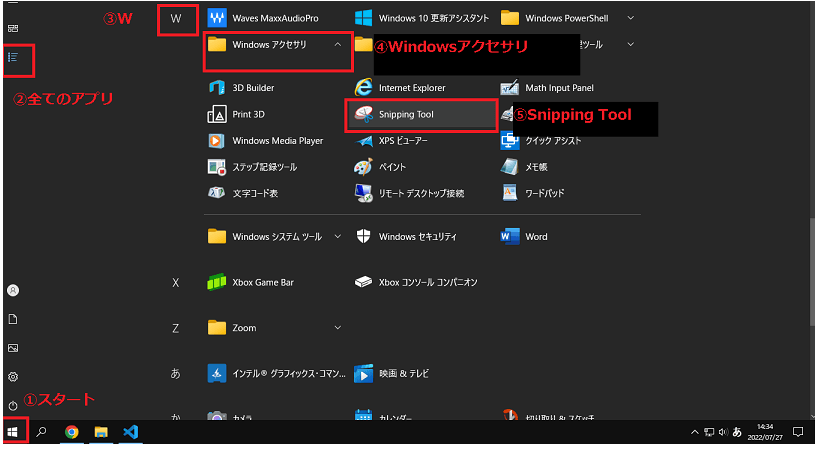The width and height of the screenshot is (815, 450).
Task: Click the あ letter header
Action: coord(176,374)
